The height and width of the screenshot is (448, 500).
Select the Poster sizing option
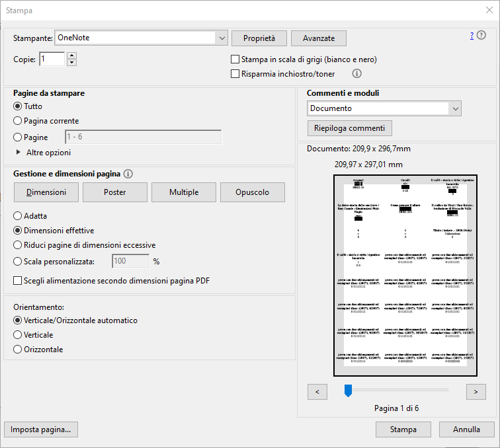114,192
